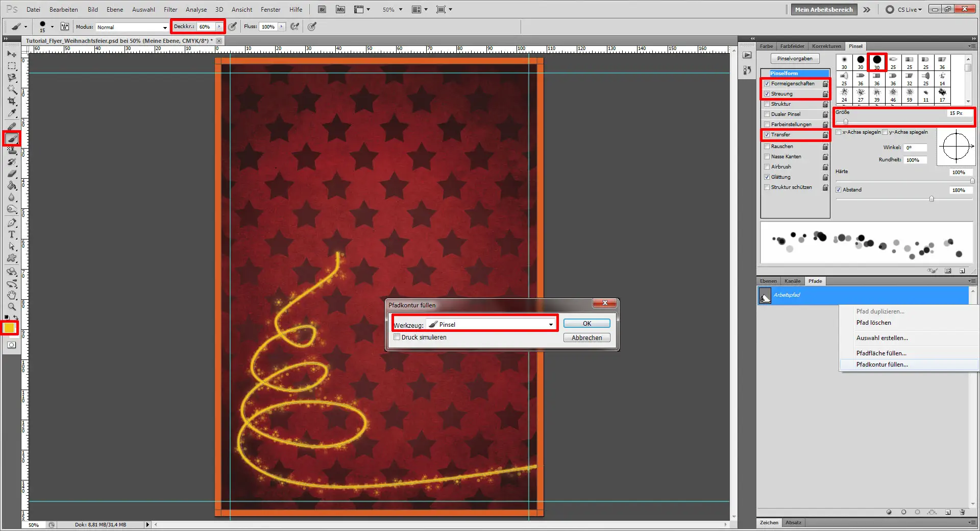Switch to the Ebenen tab

pos(768,281)
